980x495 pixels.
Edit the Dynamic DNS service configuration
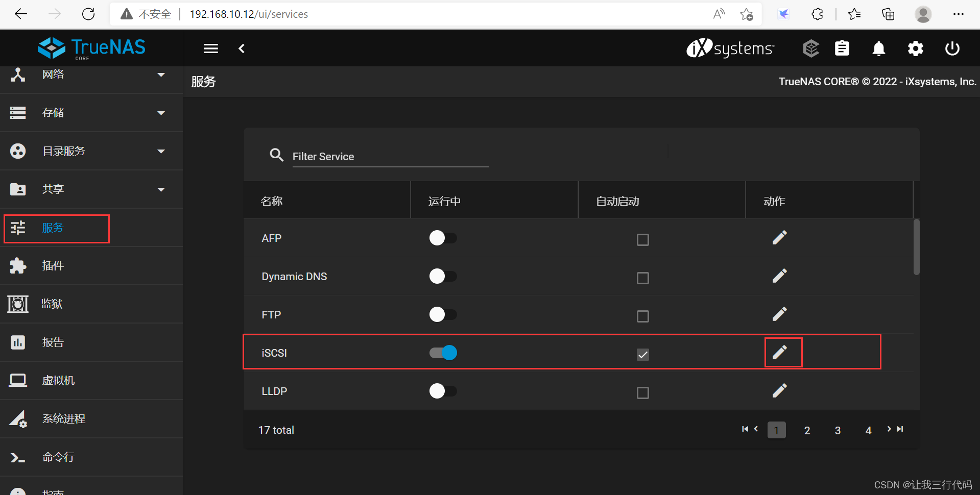point(779,276)
